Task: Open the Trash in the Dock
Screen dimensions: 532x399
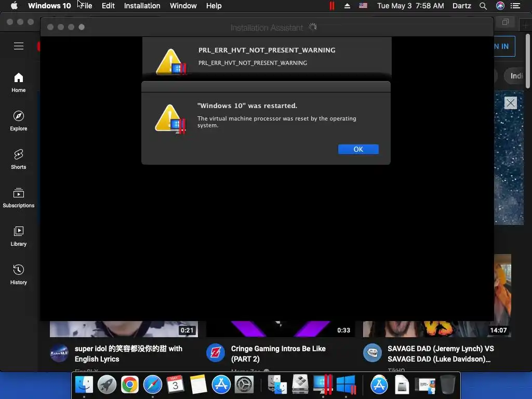Action: (447, 385)
